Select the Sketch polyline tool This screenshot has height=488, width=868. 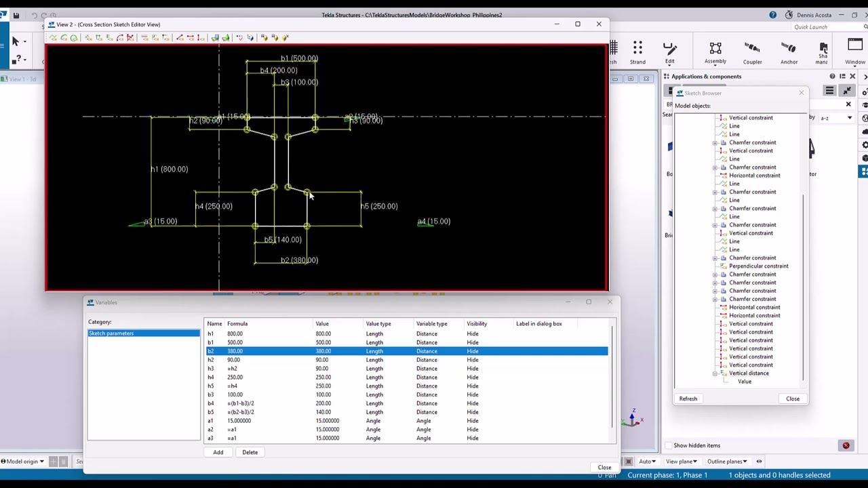[53, 37]
